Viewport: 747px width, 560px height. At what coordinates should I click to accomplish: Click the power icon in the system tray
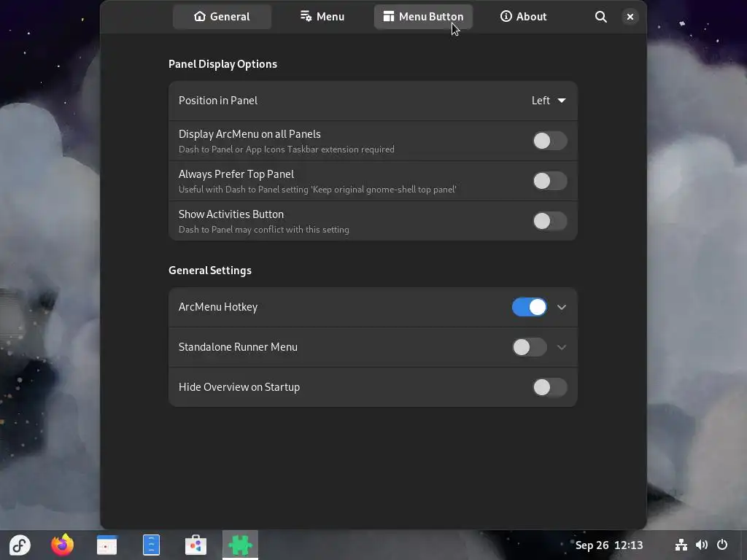point(722,545)
